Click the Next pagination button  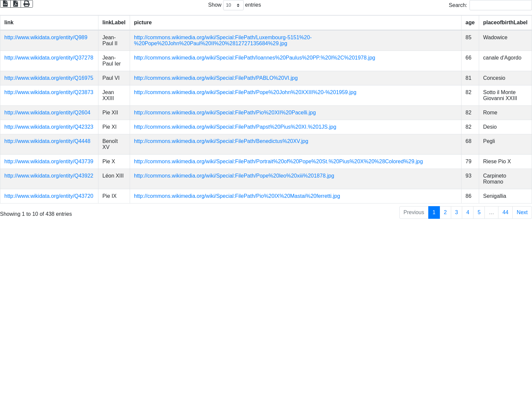522,212
